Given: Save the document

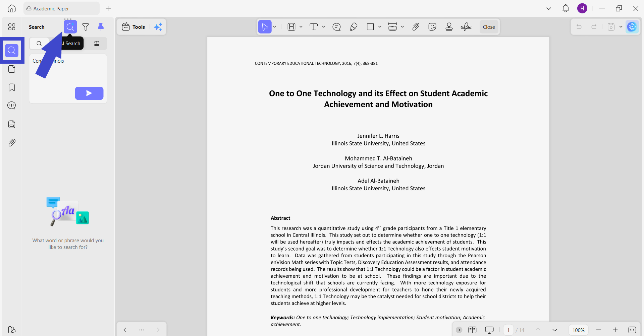Looking at the screenshot, I should tap(611, 27).
